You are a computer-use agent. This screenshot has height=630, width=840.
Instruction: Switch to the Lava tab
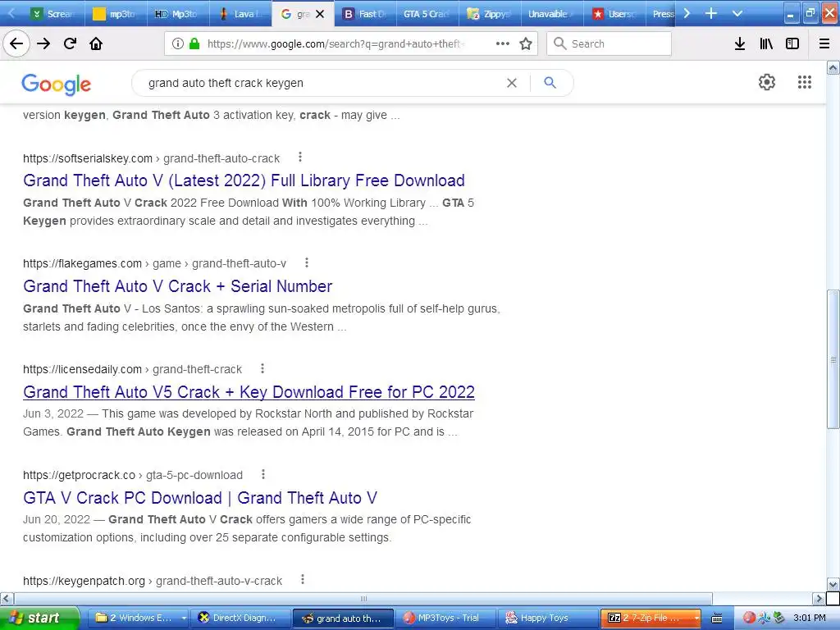click(240, 14)
